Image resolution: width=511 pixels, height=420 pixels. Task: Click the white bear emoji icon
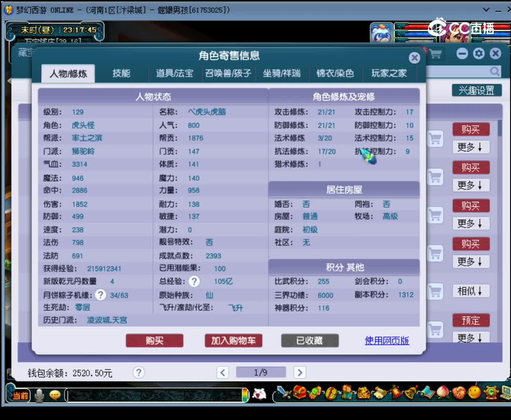coord(259,394)
